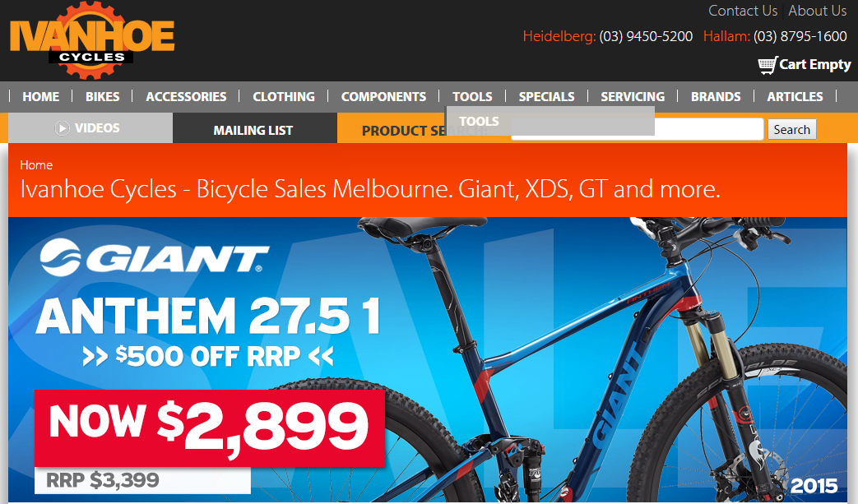Click the play icon beside Videos
The height and width of the screenshot is (504, 858).
(x=62, y=128)
